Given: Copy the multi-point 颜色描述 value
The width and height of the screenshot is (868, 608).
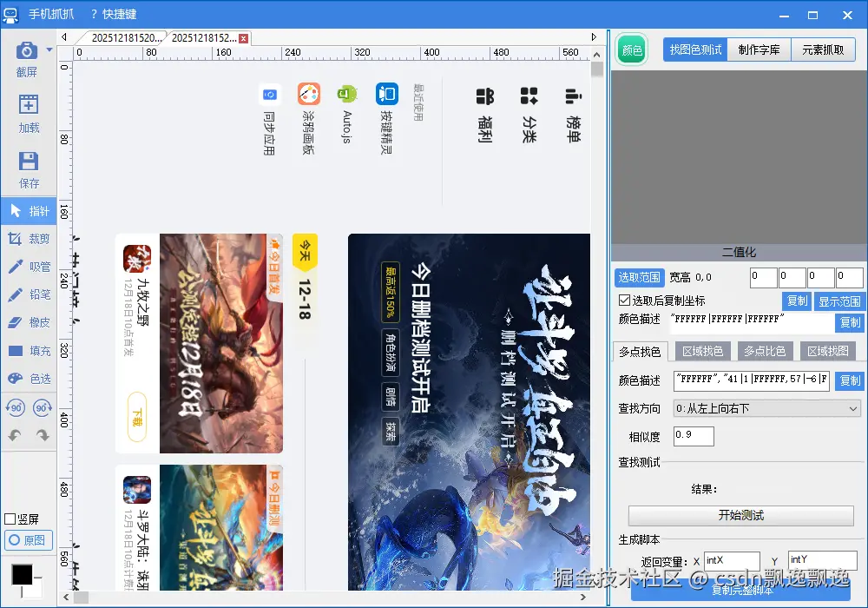Looking at the screenshot, I should click(850, 380).
